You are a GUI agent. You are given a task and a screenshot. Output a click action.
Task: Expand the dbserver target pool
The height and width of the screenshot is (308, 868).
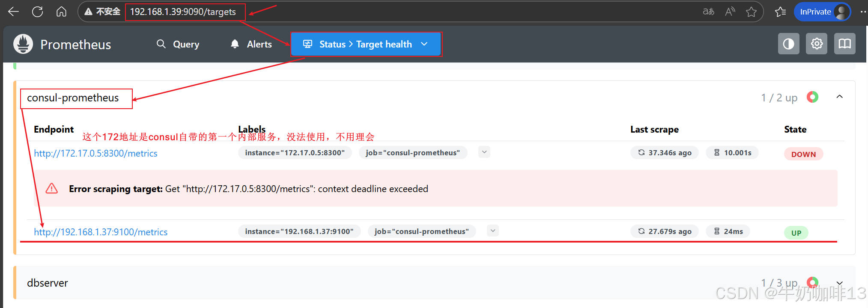tap(839, 283)
